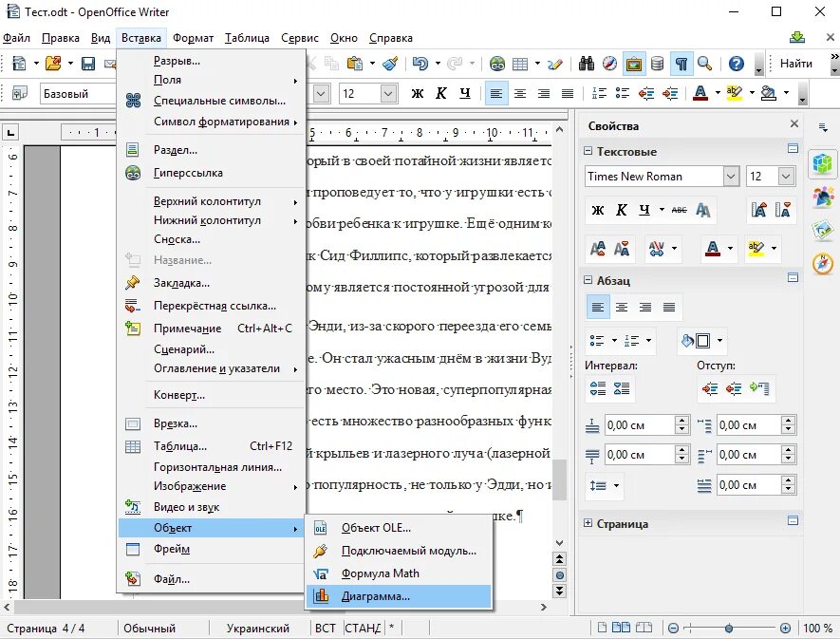840x639 pixels.
Task: Toggle Centered alignment in formatting toolbar
Action: [519, 93]
